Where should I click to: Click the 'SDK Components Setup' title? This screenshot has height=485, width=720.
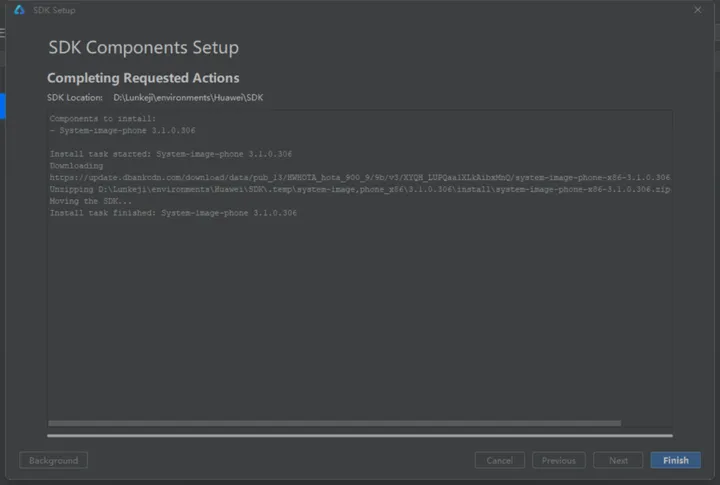[144, 47]
